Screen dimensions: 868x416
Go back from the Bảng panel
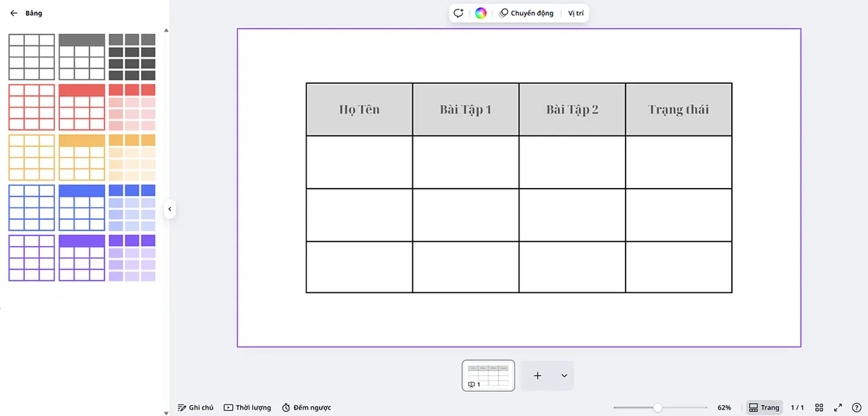[x=14, y=13]
